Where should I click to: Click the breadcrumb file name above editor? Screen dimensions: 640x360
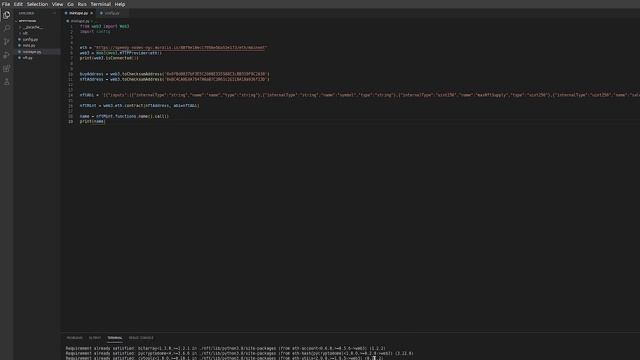[x=80, y=21]
